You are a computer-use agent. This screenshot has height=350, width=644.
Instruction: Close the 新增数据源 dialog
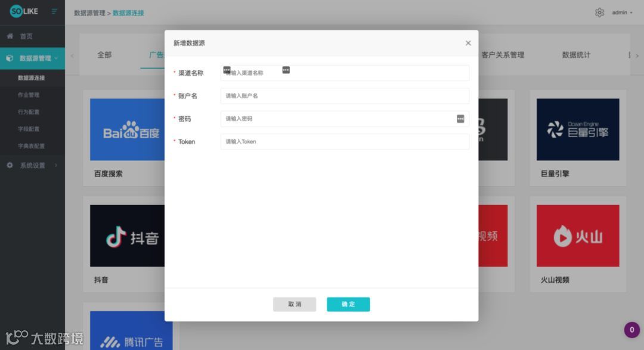pyautogui.click(x=468, y=43)
